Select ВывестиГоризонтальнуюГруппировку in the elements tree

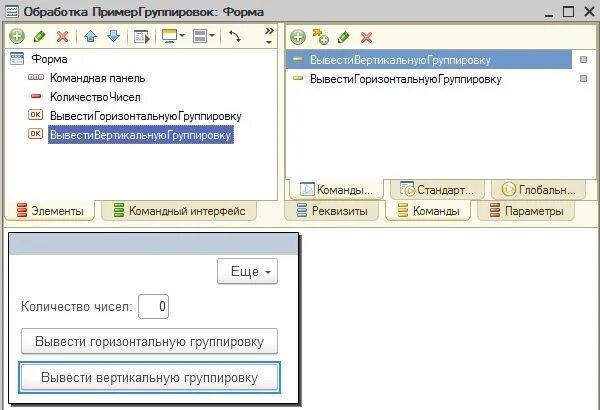point(146,116)
